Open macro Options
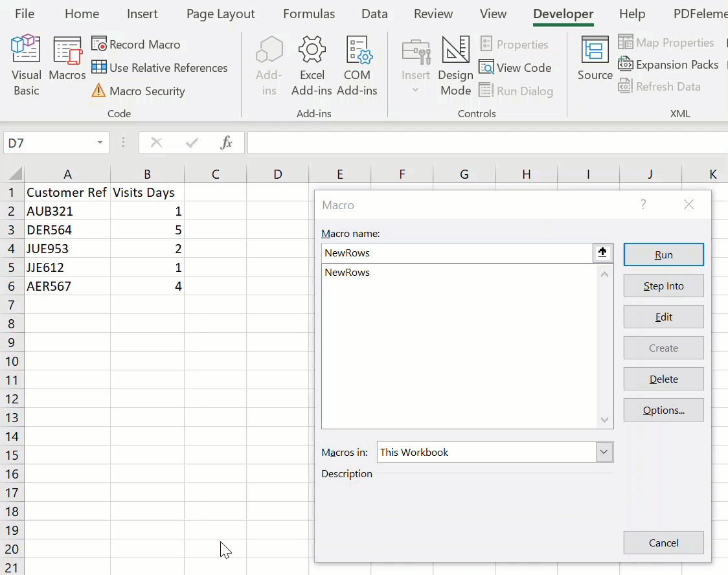The height and width of the screenshot is (575, 728). [x=663, y=411]
